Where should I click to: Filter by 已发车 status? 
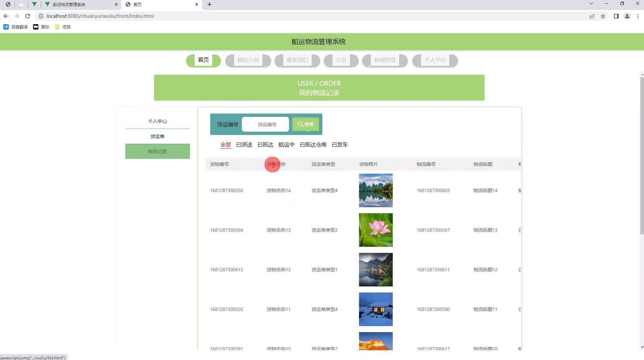pyautogui.click(x=340, y=145)
